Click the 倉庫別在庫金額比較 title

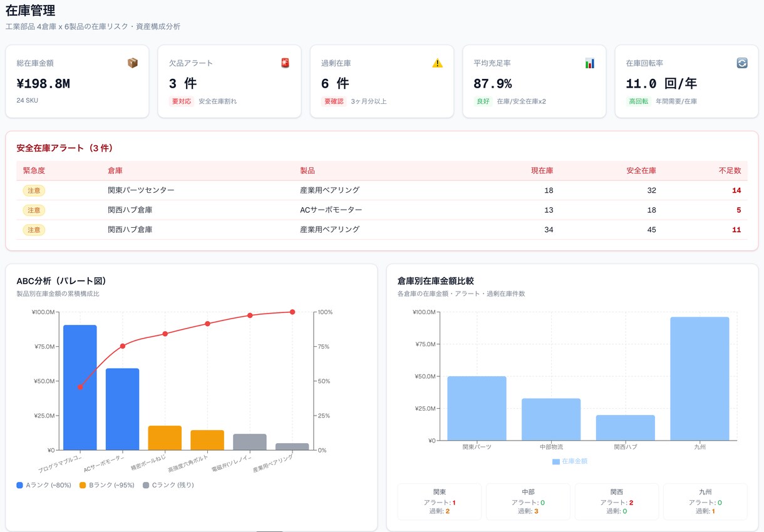point(435,281)
